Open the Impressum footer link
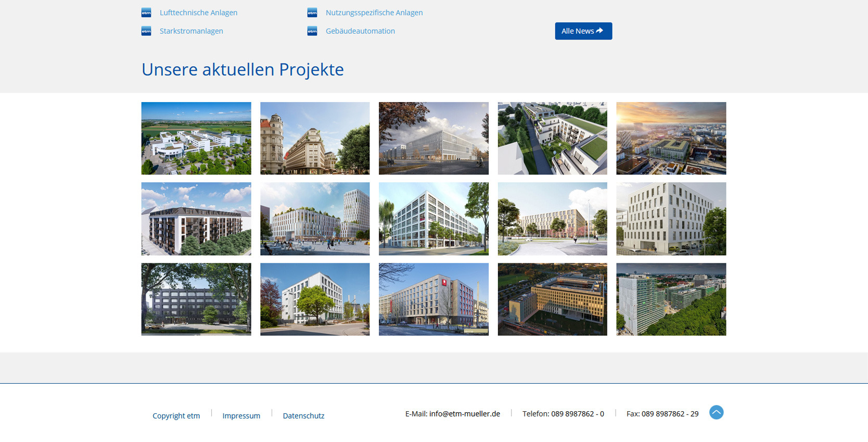 tap(241, 415)
